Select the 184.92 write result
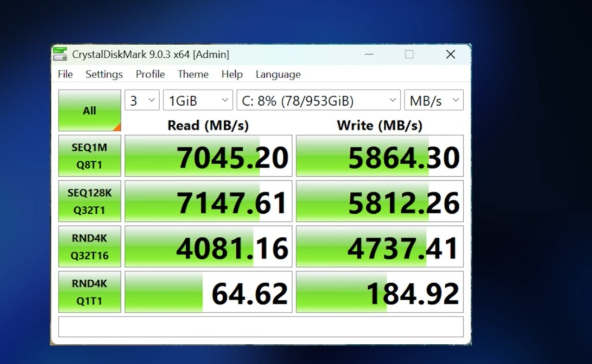The height and width of the screenshot is (364, 592). point(380,292)
